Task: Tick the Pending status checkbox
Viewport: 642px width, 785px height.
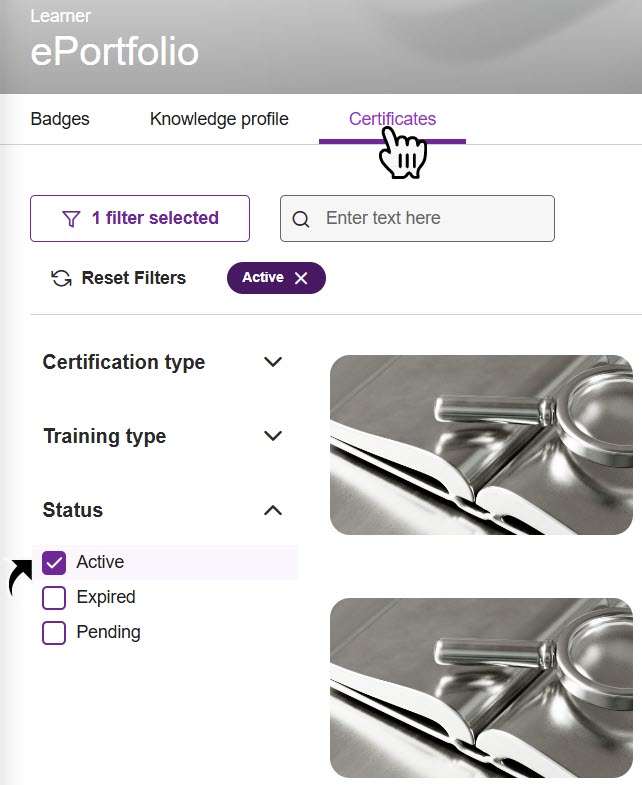Action: tap(54, 633)
